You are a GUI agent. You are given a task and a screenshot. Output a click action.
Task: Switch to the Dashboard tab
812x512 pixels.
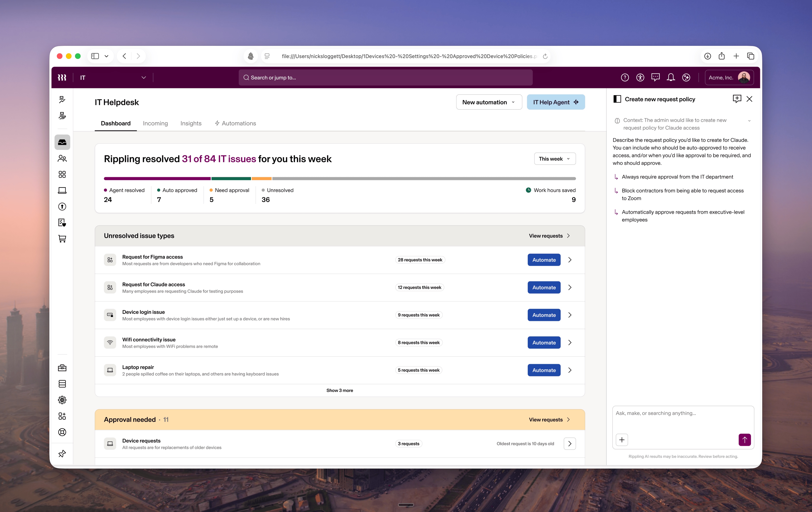tap(116, 123)
